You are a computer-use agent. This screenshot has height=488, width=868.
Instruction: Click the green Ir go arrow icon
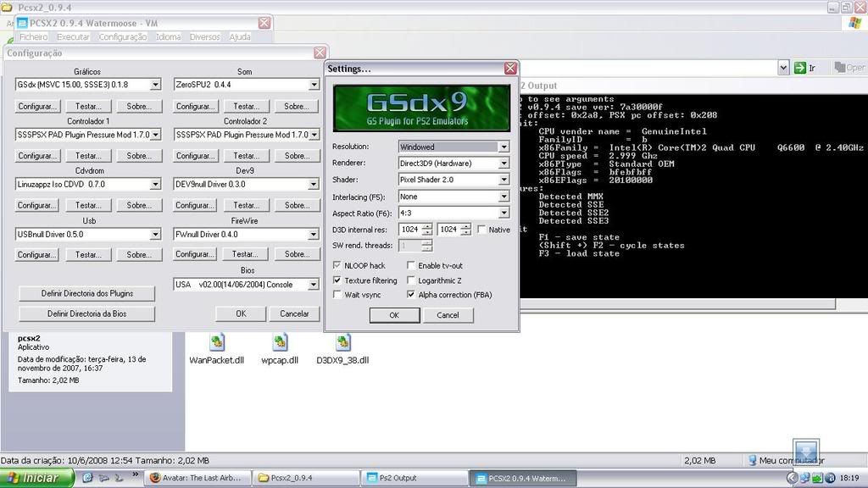(x=799, y=68)
